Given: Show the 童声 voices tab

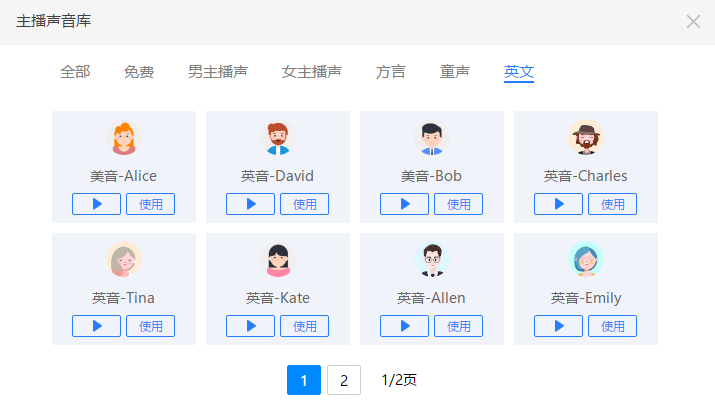Looking at the screenshot, I should [x=455, y=72].
